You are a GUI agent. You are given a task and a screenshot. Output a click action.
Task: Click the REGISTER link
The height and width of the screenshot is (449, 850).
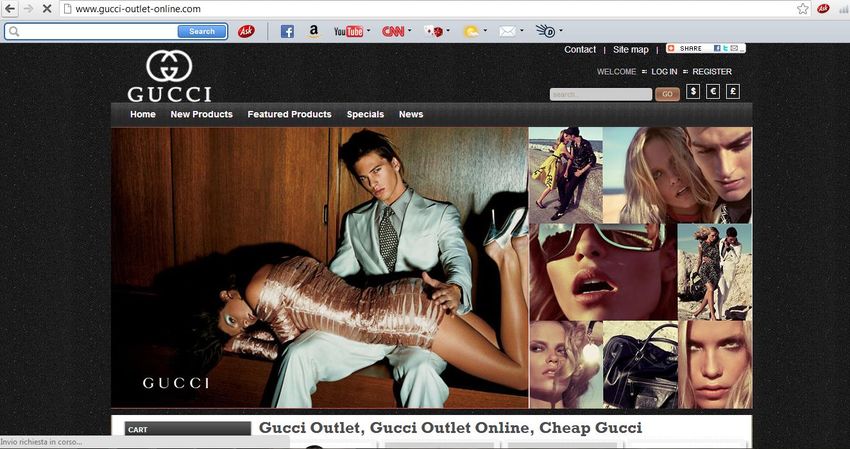712,72
